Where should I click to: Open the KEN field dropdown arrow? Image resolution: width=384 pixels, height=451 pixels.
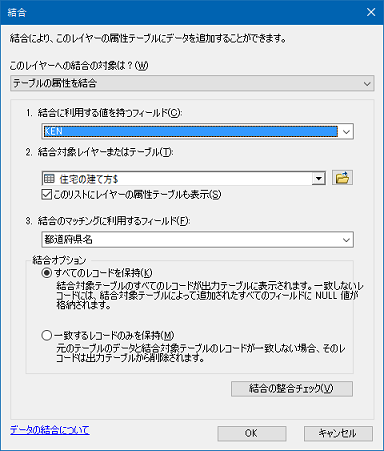[346, 131]
